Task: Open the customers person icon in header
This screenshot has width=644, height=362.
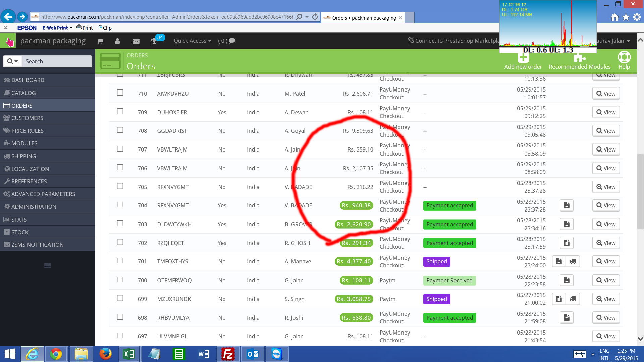Action: [117, 41]
